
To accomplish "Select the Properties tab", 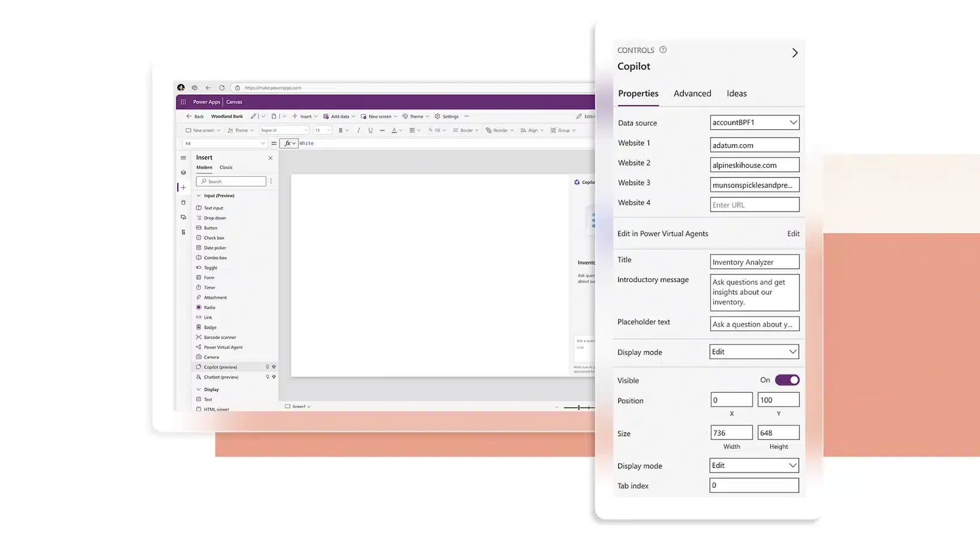I will tap(638, 93).
